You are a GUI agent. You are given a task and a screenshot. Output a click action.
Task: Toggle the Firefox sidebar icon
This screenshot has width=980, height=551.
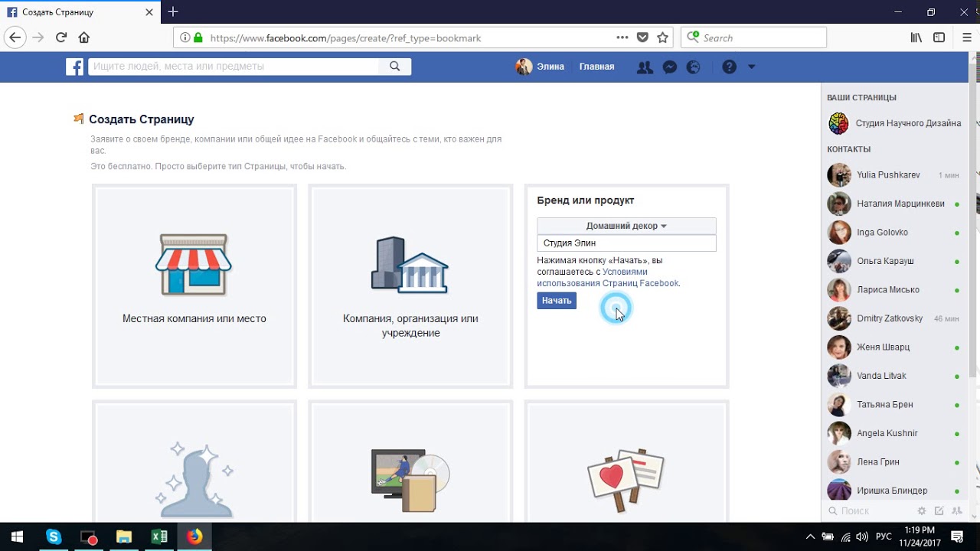pos(939,37)
